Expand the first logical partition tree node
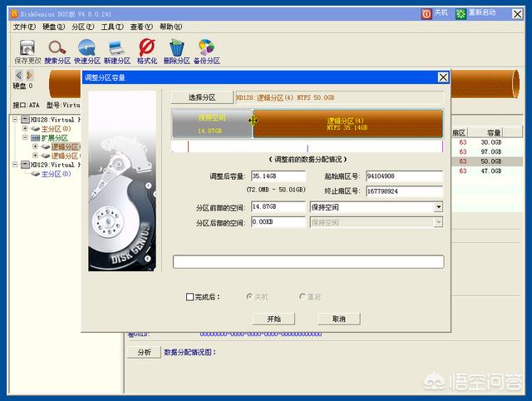Image resolution: width=532 pixels, height=401 pixels. [x=35, y=146]
